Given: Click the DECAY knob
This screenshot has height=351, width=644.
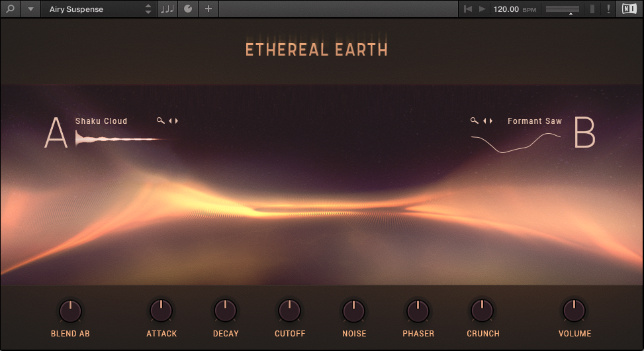Looking at the screenshot, I should (225, 311).
